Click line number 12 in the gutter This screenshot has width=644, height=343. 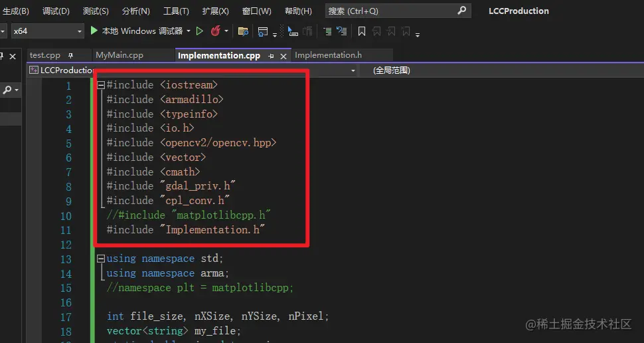[66, 245]
